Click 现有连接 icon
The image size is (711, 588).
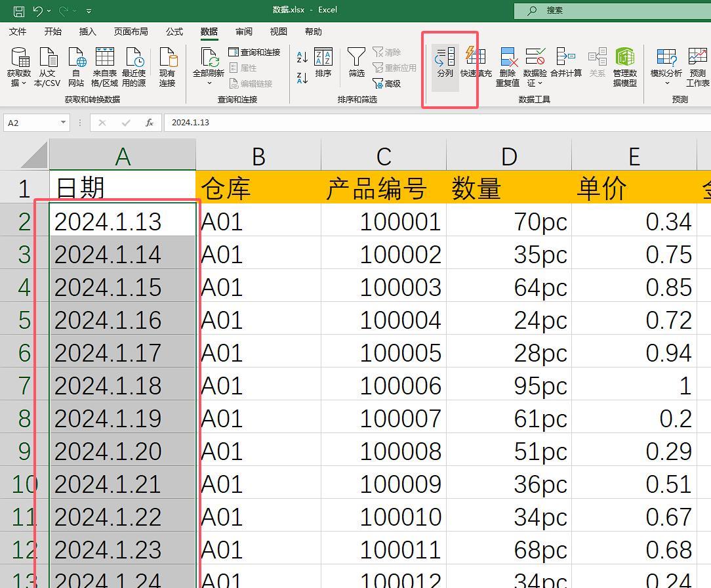(x=167, y=57)
